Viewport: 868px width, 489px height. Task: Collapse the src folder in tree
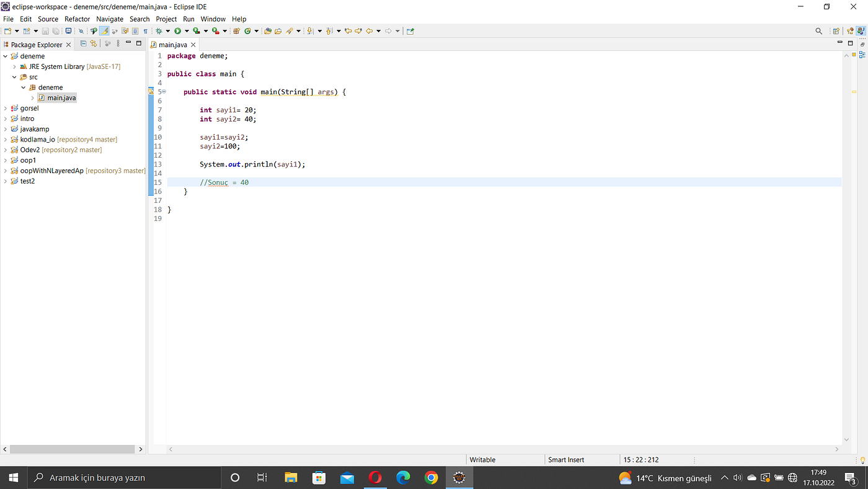click(14, 77)
